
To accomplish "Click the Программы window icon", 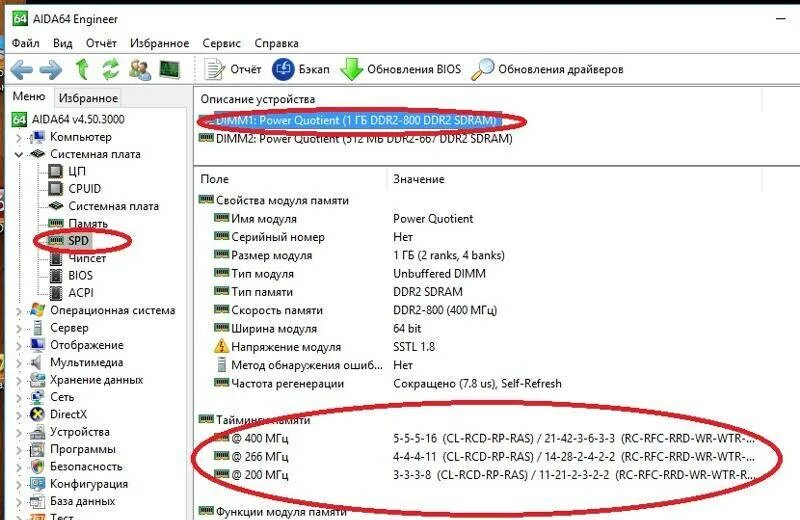I will click(37, 450).
